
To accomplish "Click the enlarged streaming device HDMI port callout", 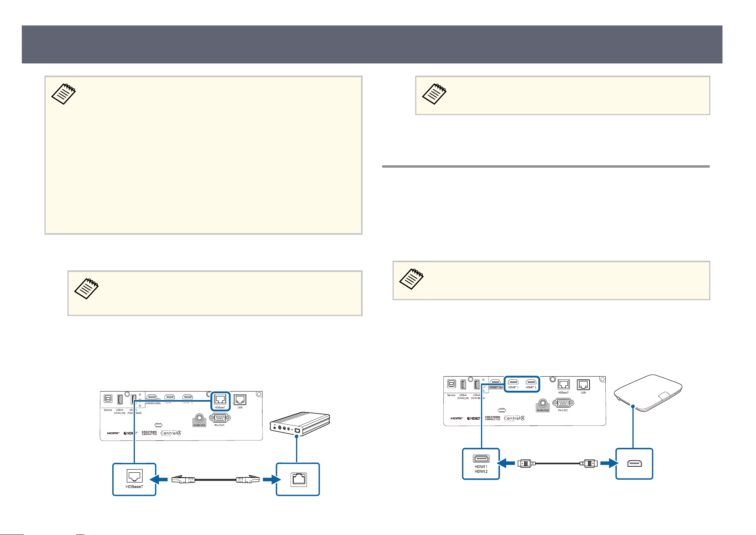I will click(x=634, y=464).
